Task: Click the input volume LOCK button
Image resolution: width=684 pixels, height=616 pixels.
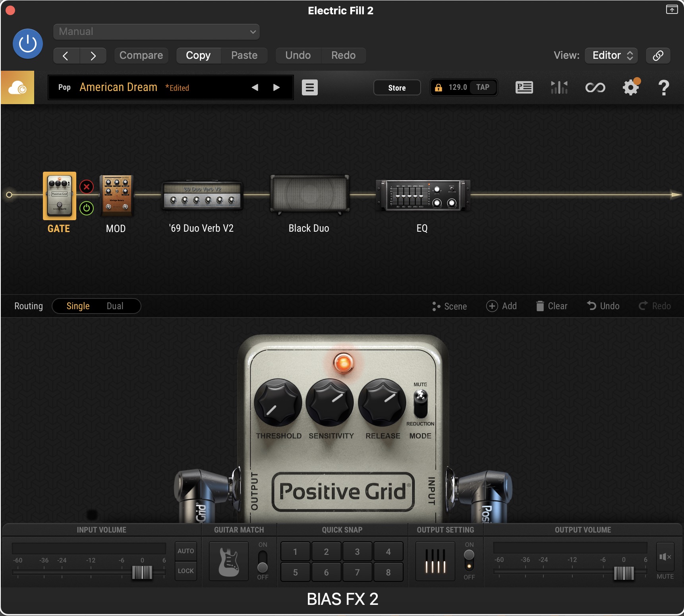Action: click(186, 571)
